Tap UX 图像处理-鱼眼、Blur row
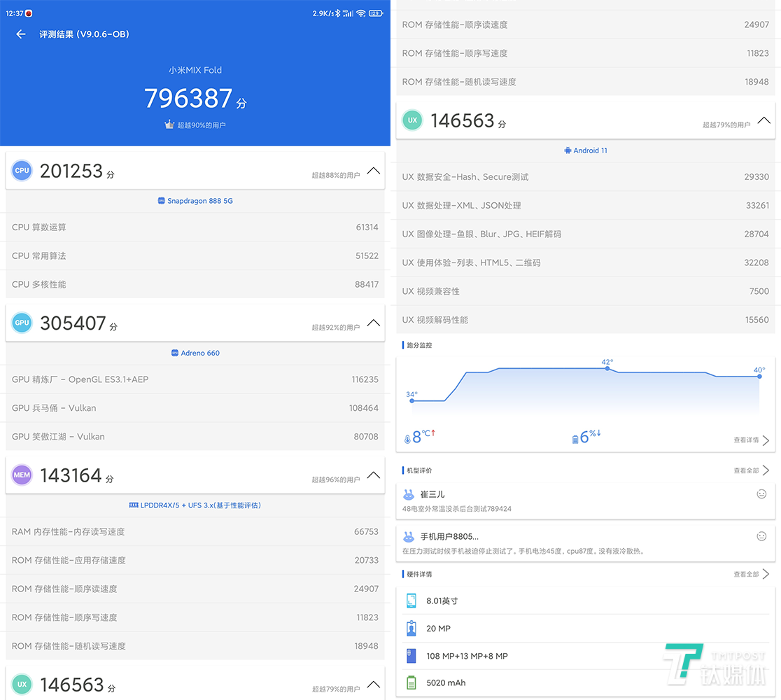 (586, 234)
